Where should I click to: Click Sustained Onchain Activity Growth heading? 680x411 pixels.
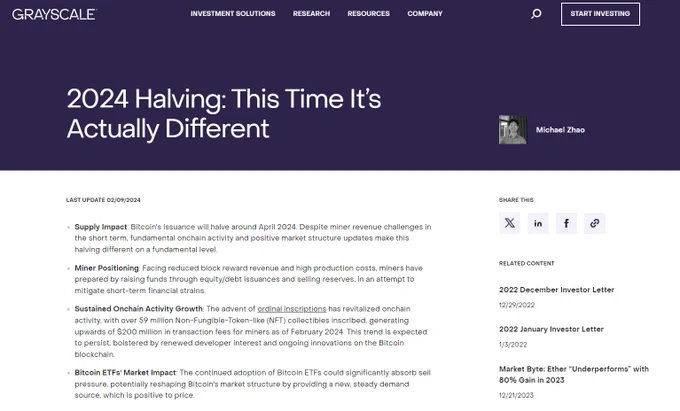tap(138, 309)
